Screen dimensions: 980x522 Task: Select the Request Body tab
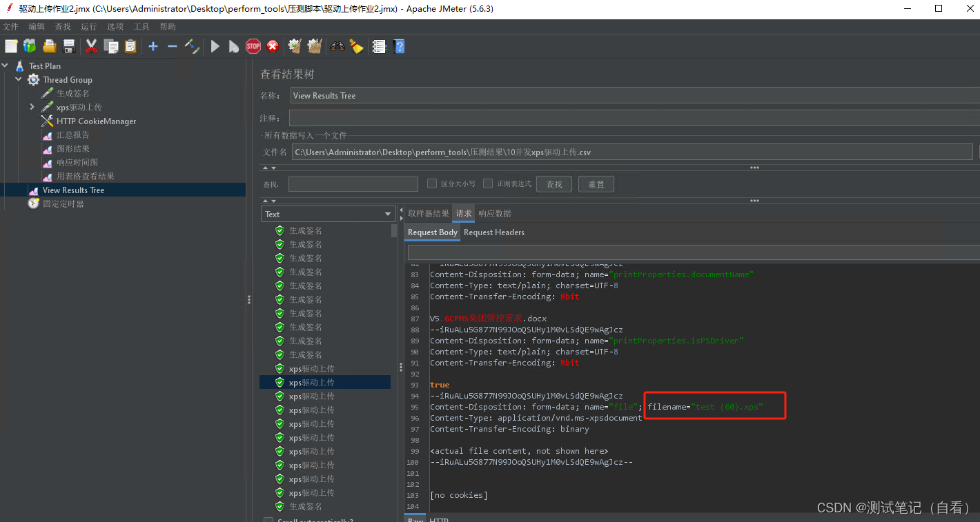433,232
